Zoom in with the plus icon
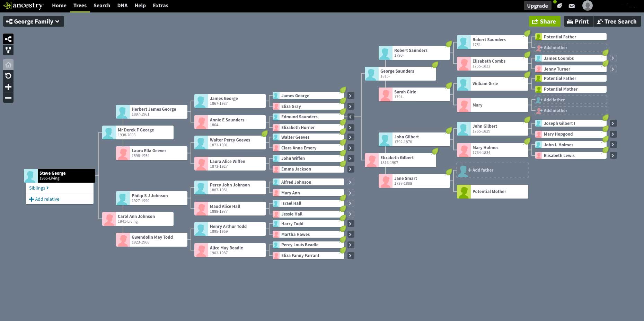This screenshot has height=321, width=644. 8,87
